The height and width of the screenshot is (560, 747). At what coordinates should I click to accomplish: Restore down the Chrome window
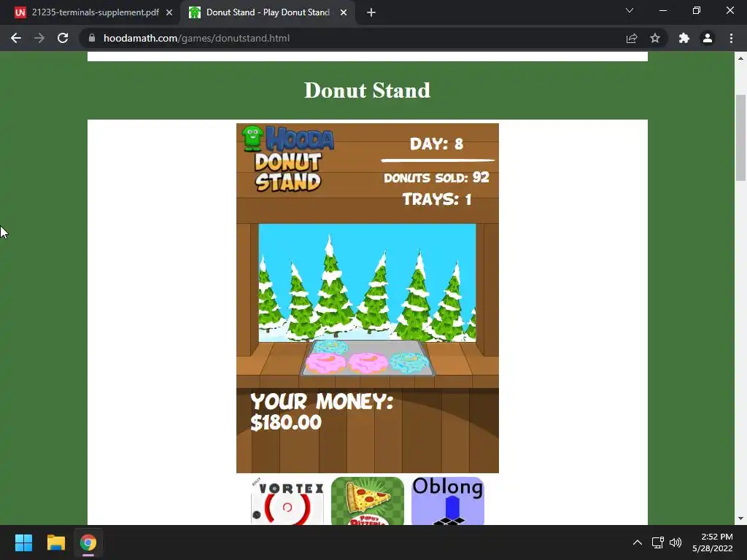click(697, 10)
